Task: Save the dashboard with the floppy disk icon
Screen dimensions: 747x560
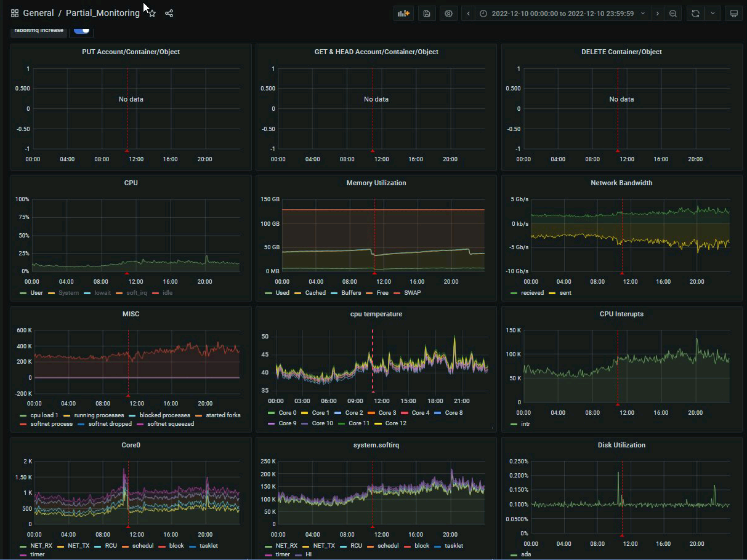Action: pyautogui.click(x=427, y=14)
